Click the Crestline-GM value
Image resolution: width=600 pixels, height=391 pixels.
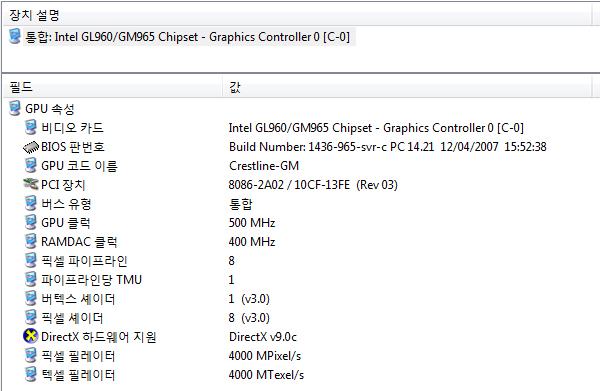[x=264, y=166]
